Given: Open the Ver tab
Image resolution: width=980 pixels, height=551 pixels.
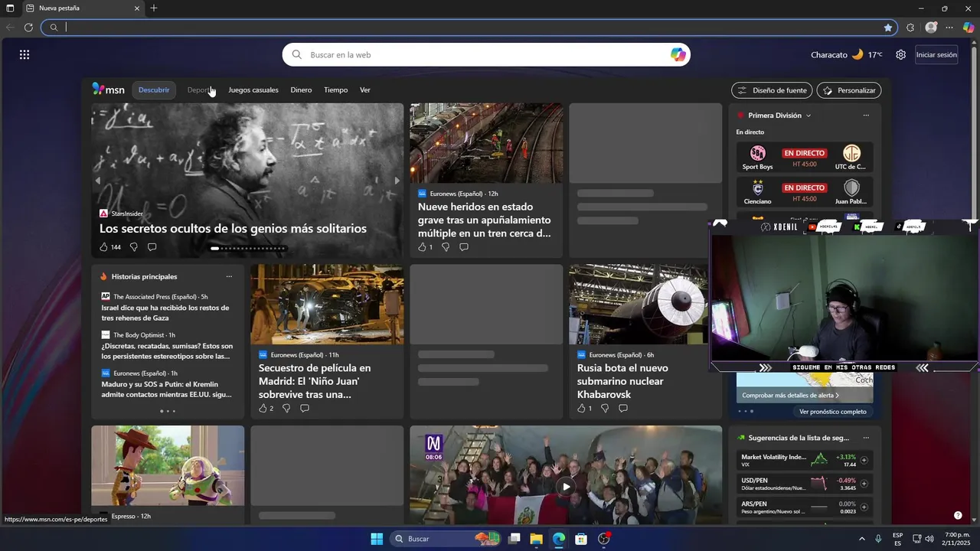Looking at the screenshot, I should pos(365,90).
